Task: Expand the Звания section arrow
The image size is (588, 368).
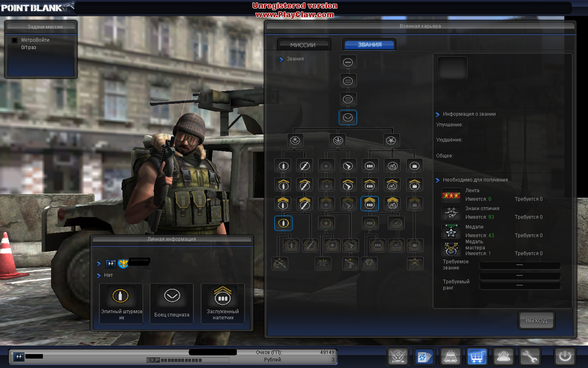Action: pyautogui.click(x=281, y=59)
